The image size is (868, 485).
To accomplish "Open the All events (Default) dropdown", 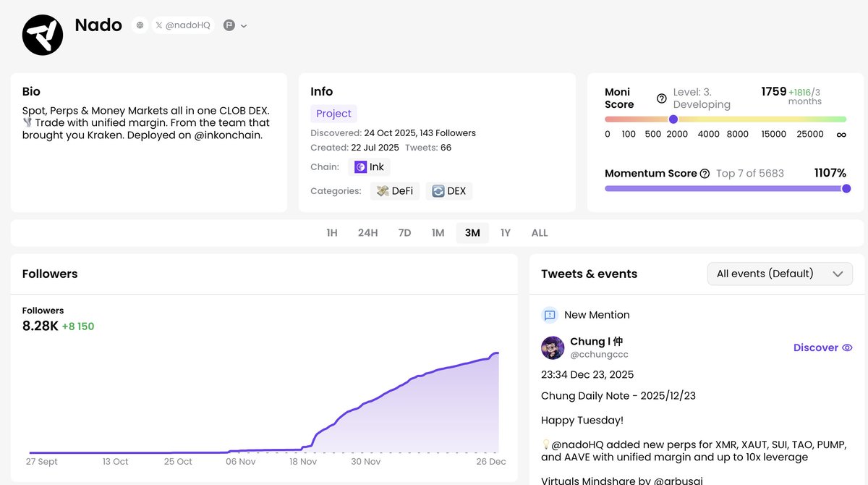I will point(780,274).
